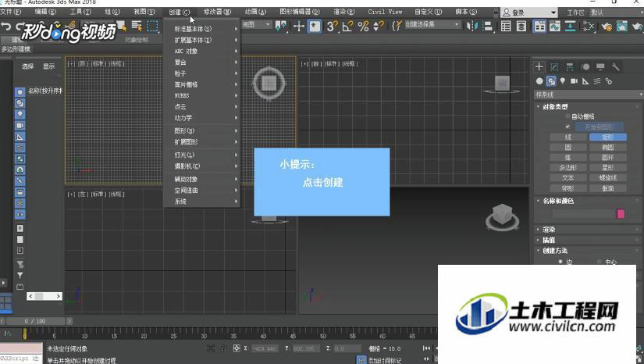644x364 pixels.
Task: Click the ViewCube in top viewport
Action: (269, 84)
